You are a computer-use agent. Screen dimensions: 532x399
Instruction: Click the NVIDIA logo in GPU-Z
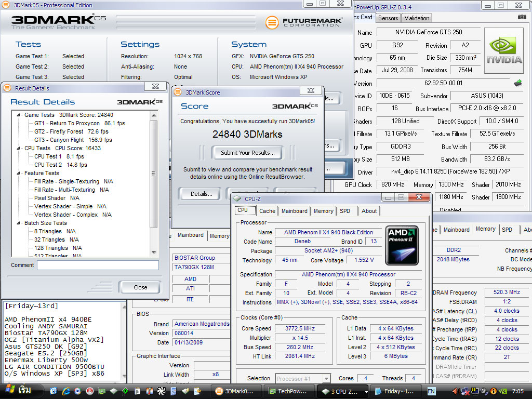click(x=504, y=50)
